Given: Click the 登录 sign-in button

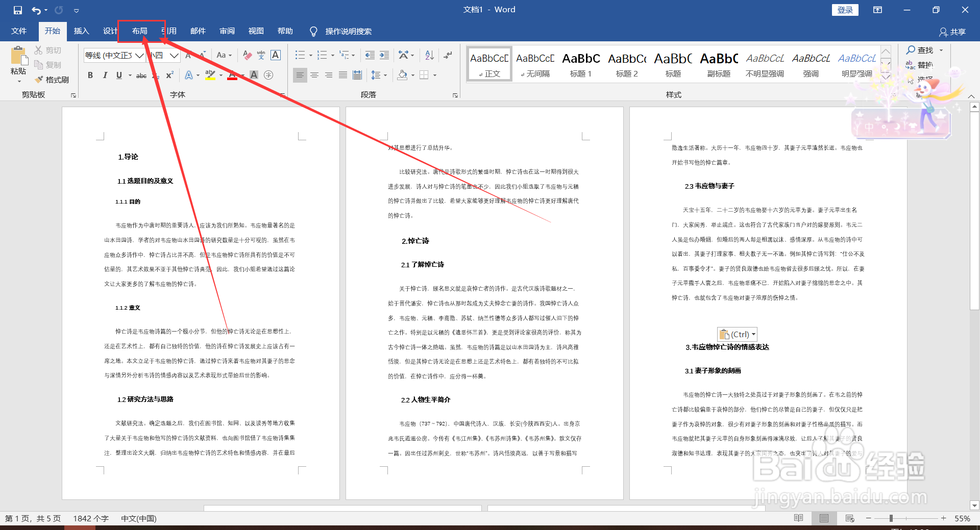Looking at the screenshot, I should point(845,10).
